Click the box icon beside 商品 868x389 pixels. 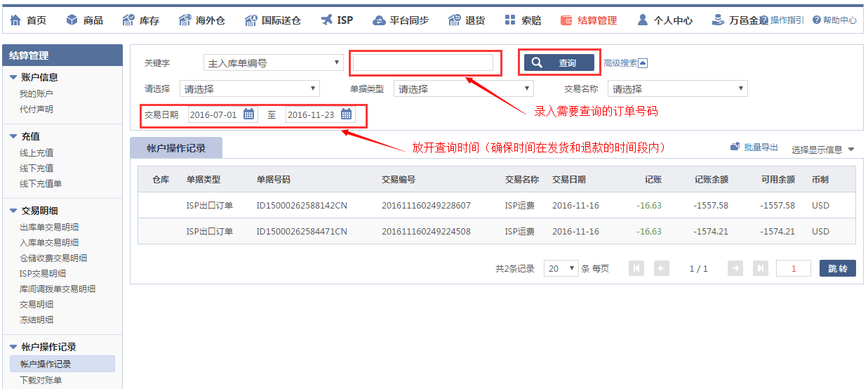[x=72, y=20]
